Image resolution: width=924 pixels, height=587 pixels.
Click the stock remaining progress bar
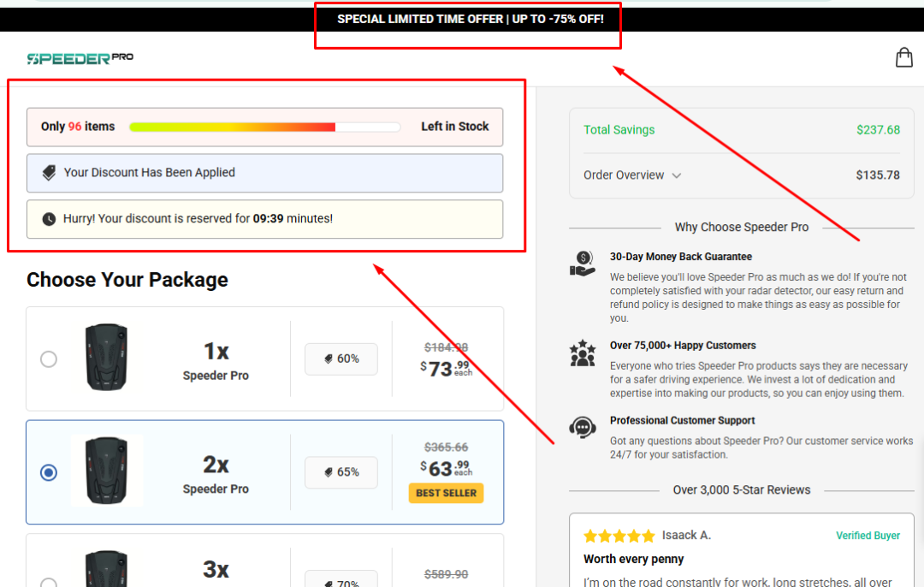coord(264,127)
